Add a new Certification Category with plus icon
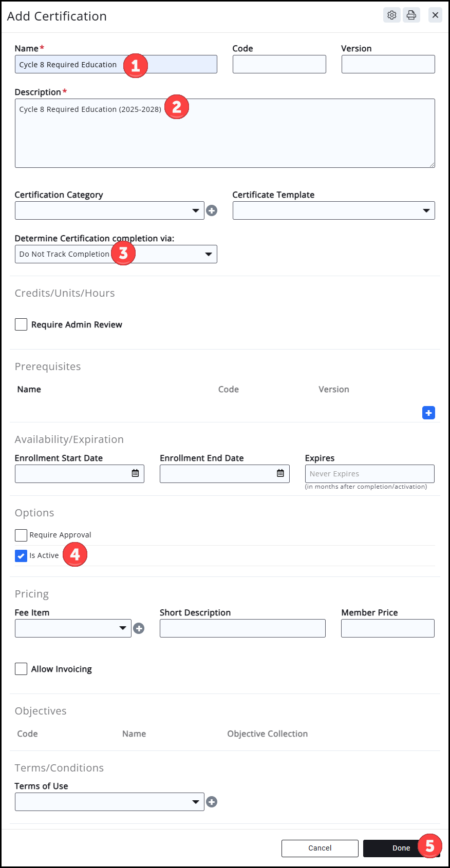The width and height of the screenshot is (450, 868). coord(212,210)
